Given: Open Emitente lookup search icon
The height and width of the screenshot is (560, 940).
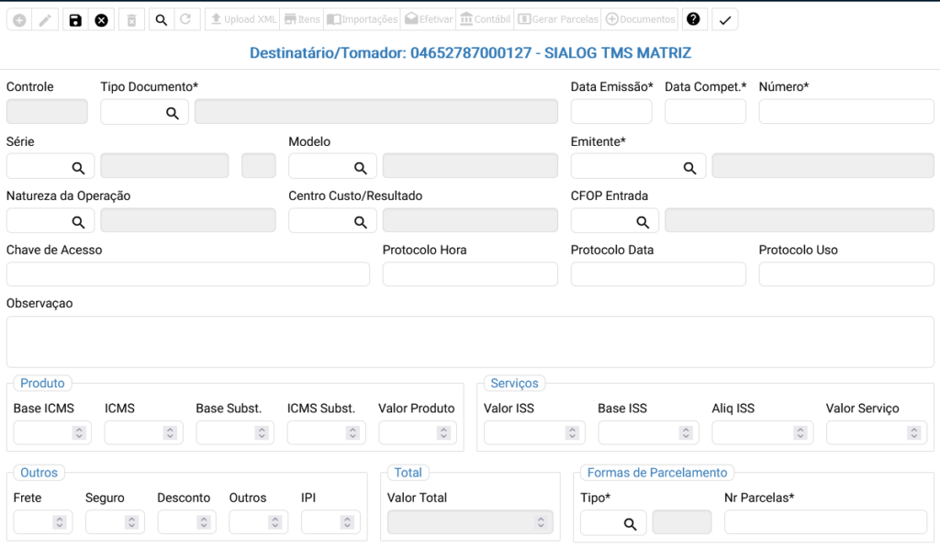Looking at the screenshot, I should [689, 167].
